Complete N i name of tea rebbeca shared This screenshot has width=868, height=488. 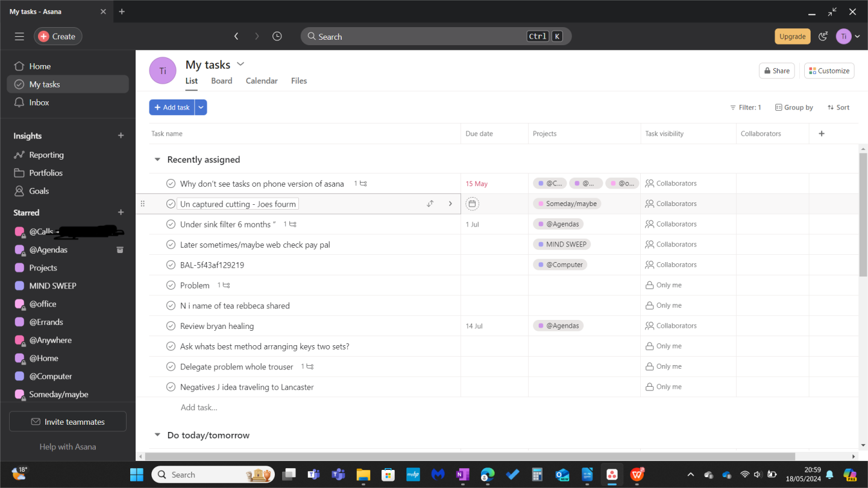[171, 305]
